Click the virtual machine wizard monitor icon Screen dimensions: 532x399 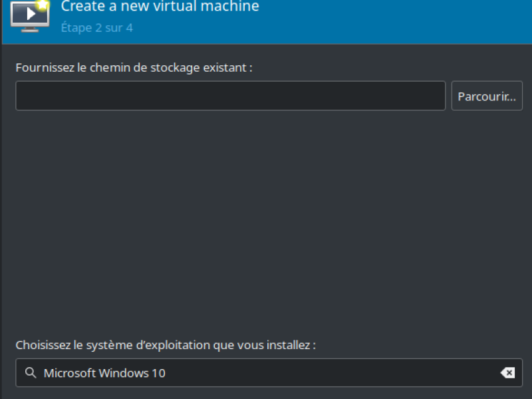pyautogui.click(x=30, y=16)
